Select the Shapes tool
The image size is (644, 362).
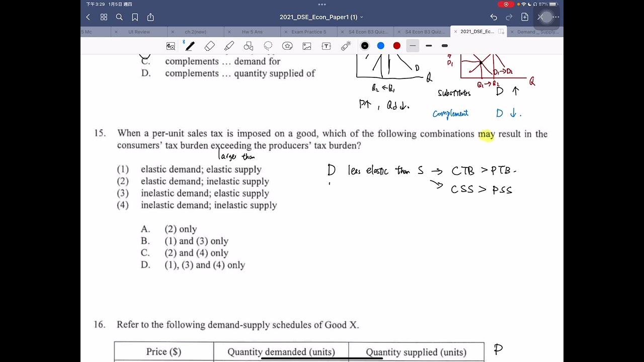[x=249, y=46]
